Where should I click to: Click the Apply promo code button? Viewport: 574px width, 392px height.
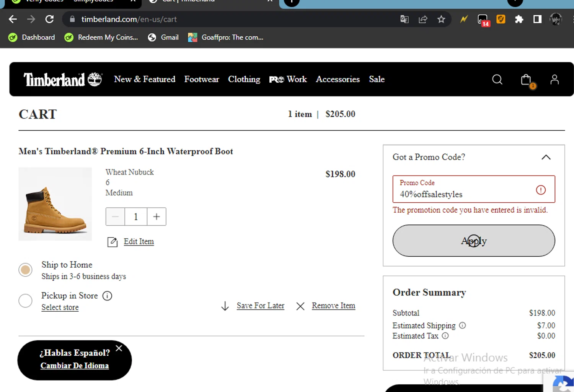pyautogui.click(x=474, y=241)
